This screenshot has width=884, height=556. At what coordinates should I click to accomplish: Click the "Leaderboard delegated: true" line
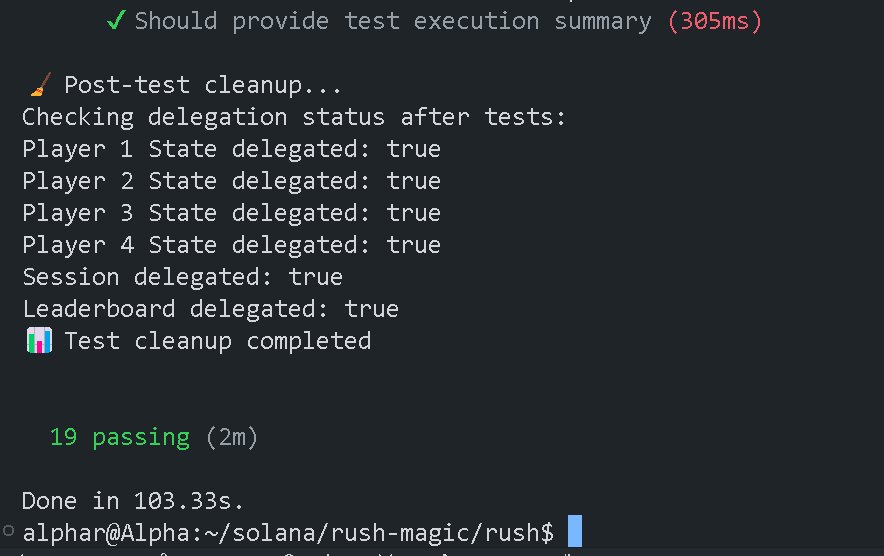(x=210, y=309)
